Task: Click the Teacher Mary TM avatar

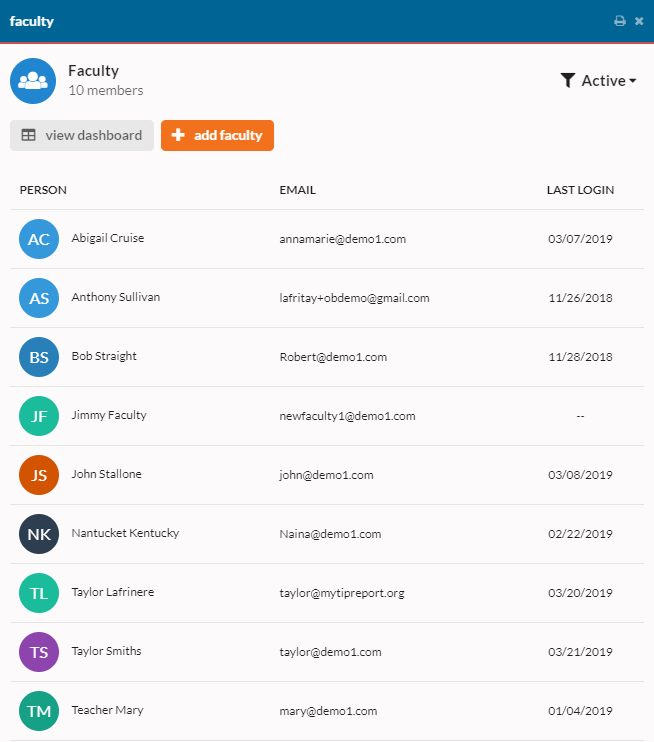Action: (x=39, y=711)
